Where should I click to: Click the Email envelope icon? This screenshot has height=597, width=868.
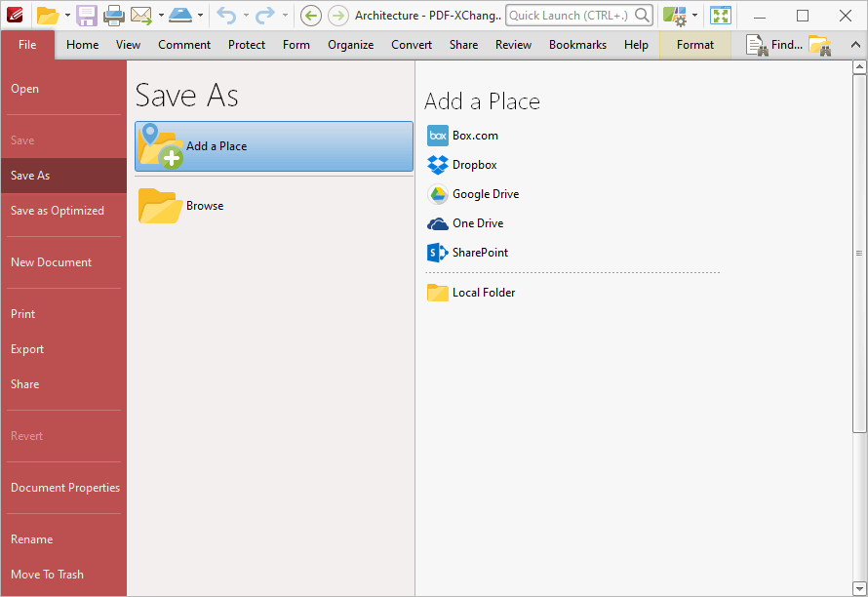click(x=141, y=16)
